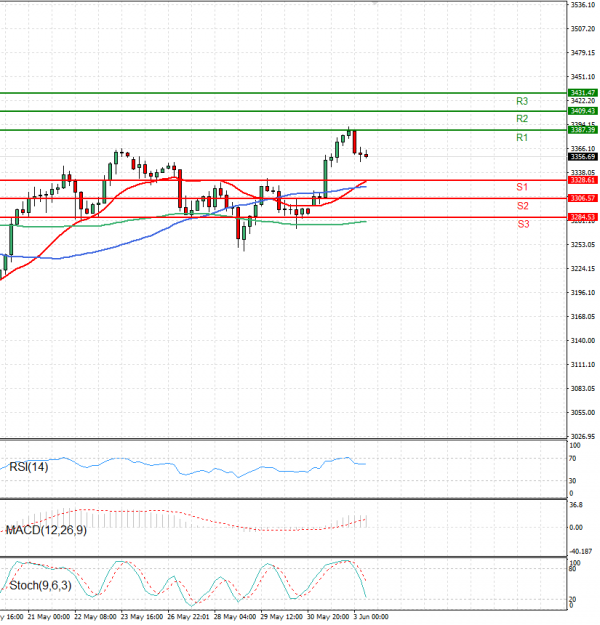Select the red 3306.57 price tag
Image resolution: width=600 pixels, height=625 pixels.
pos(582,198)
